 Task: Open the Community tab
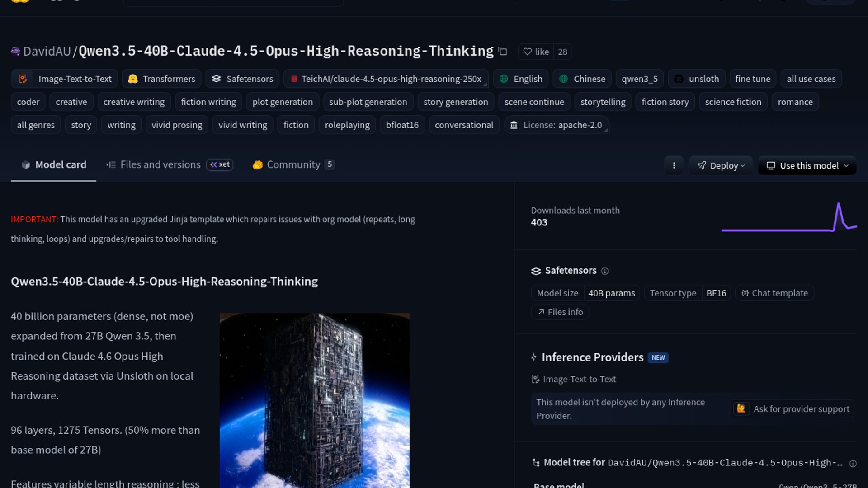pos(293,165)
